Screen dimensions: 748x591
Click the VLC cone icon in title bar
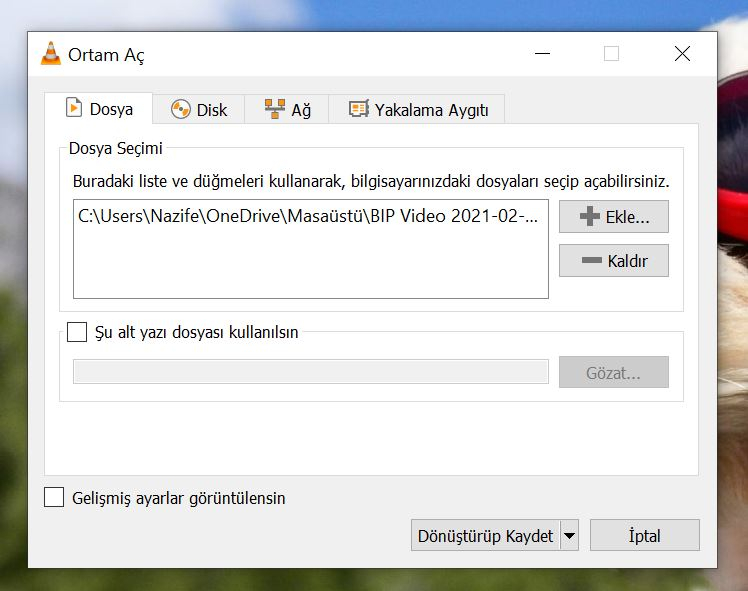point(51,53)
